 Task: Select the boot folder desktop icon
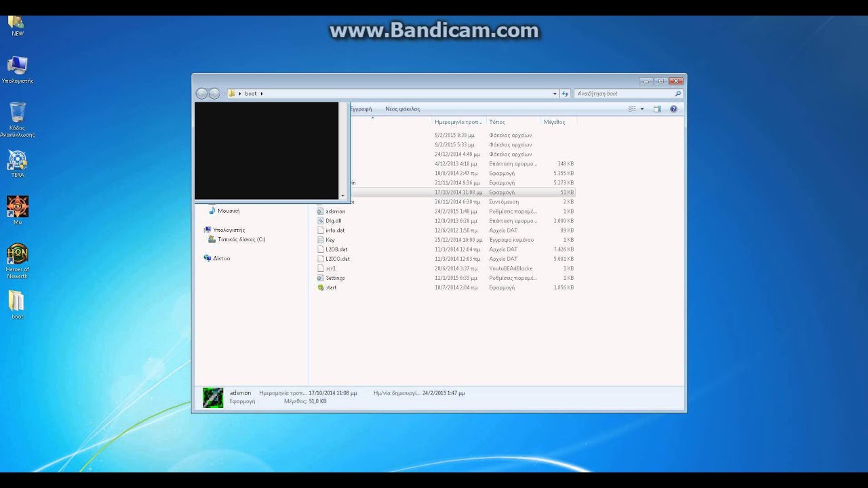coord(17,302)
